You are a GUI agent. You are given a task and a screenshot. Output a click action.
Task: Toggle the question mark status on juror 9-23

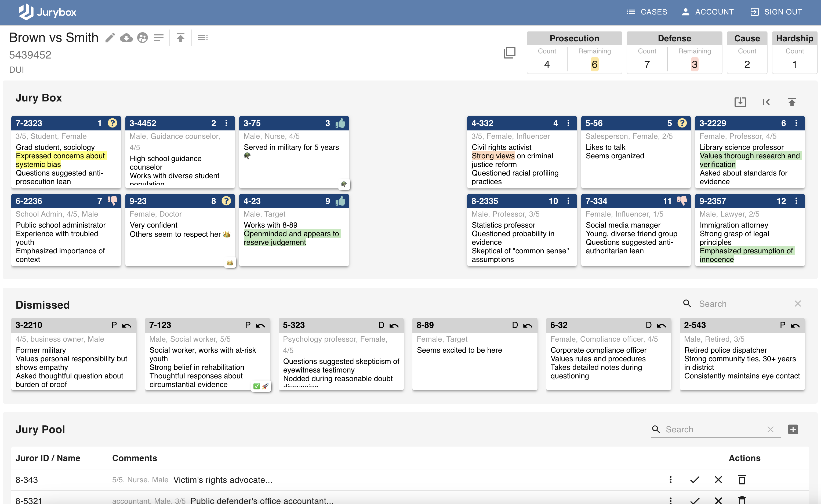pyautogui.click(x=226, y=201)
